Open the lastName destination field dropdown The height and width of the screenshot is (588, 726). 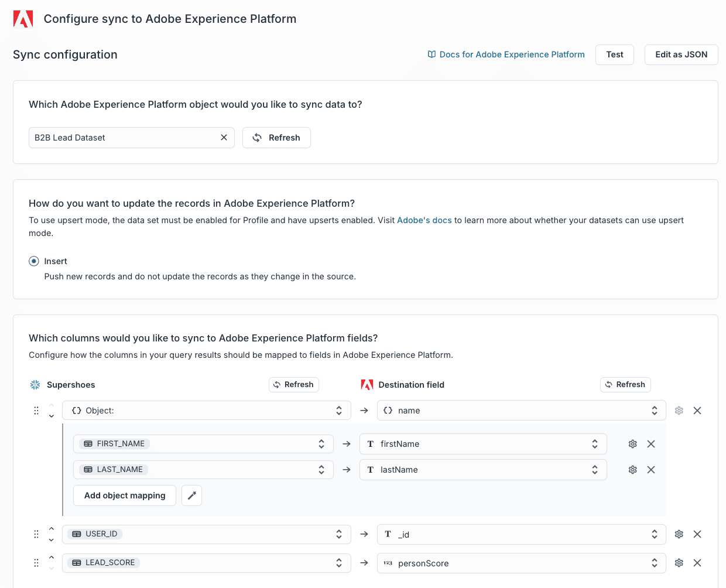pyautogui.click(x=483, y=470)
